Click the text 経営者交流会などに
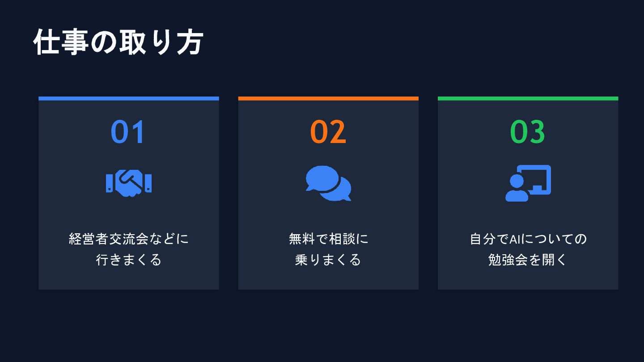 pyautogui.click(x=129, y=239)
